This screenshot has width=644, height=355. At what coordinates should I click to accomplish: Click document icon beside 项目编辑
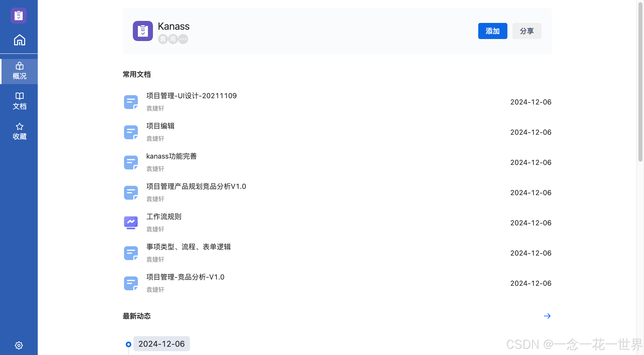131,132
